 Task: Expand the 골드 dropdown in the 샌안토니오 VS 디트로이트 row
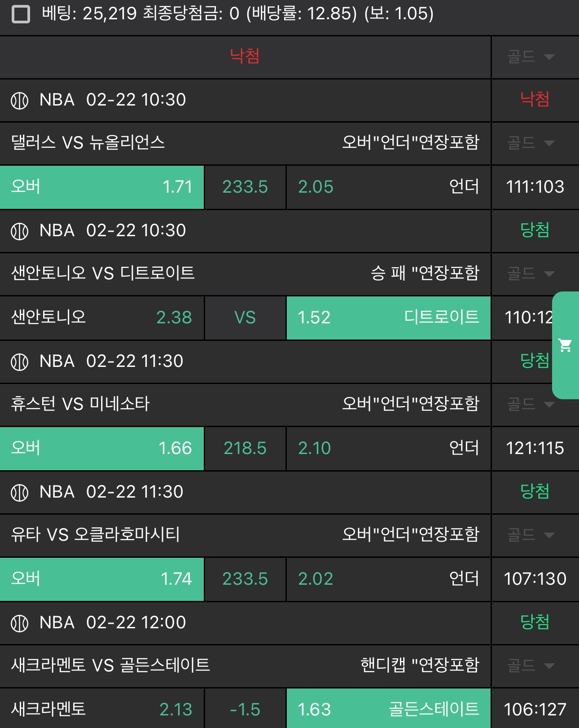pos(531,274)
